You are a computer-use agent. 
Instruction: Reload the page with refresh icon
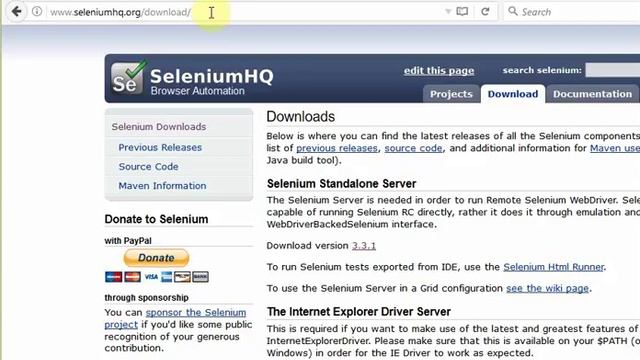coord(485,11)
